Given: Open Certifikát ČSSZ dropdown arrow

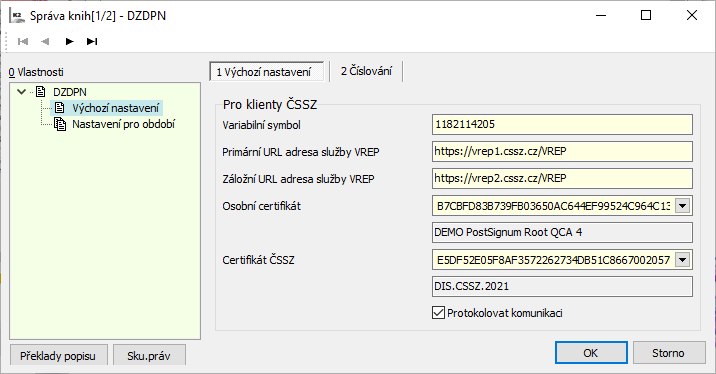Looking at the screenshot, I should 682,260.
